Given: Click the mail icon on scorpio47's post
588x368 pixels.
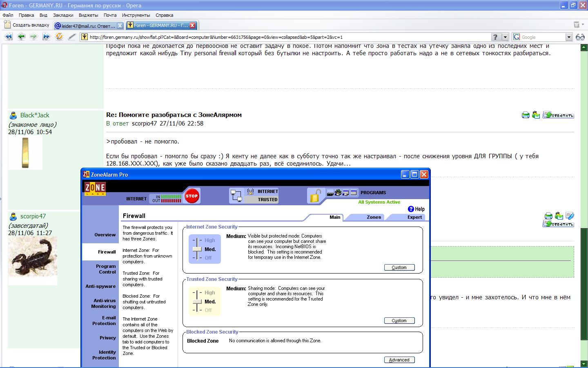Looking at the screenshot, I should 559,216.
